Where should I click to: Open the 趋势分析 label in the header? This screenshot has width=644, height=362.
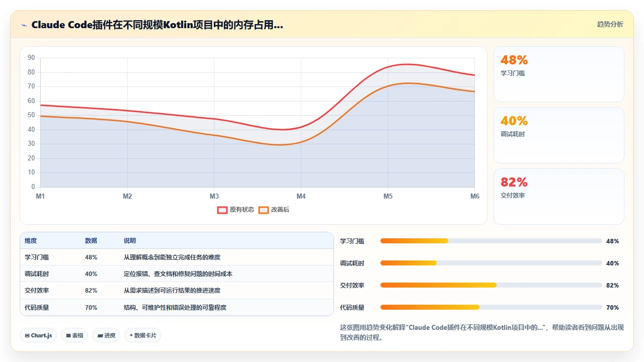tap(610, 24)
